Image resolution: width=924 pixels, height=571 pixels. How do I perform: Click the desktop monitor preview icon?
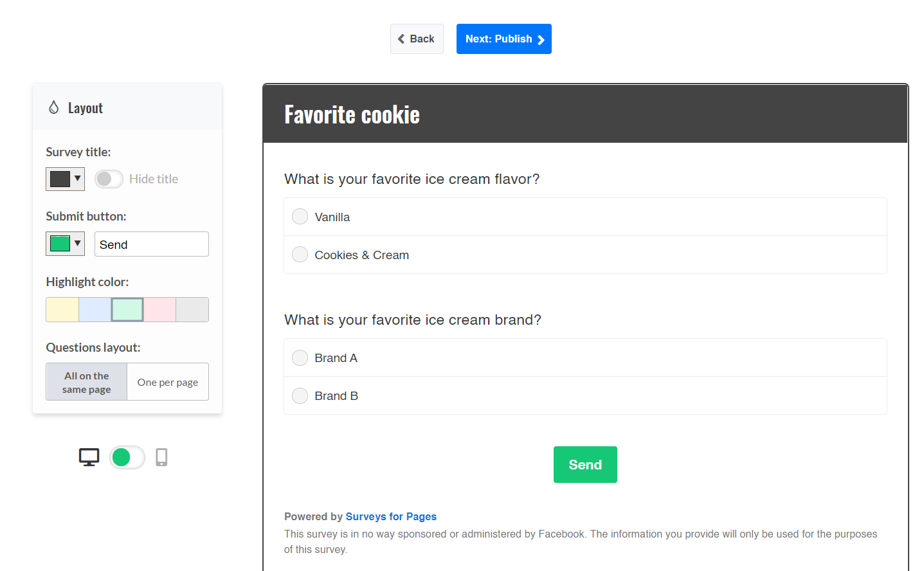click(x=89, y=457)
